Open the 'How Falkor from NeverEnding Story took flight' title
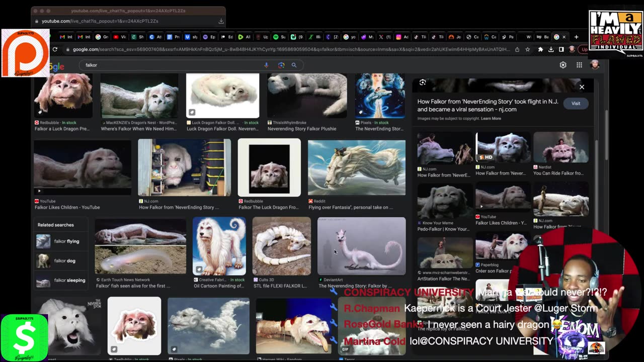The width and height of the screenshot is (644, 362). coord(488,105)
